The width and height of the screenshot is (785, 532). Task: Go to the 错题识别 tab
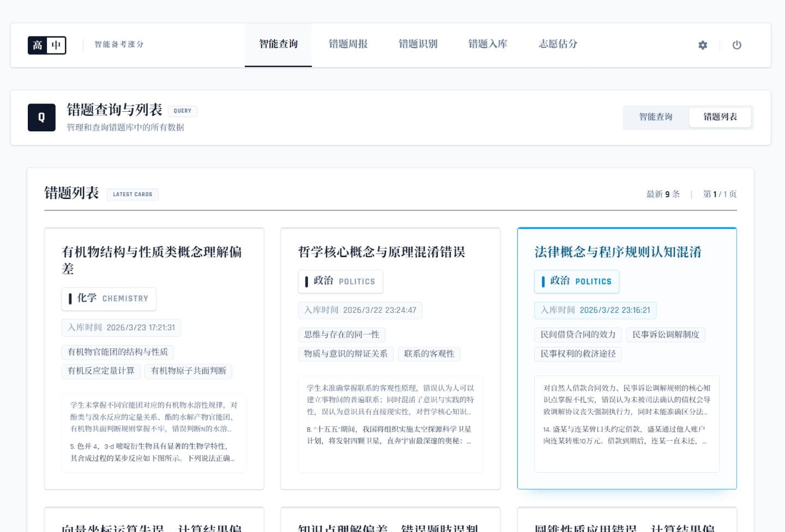click(418, 44)
